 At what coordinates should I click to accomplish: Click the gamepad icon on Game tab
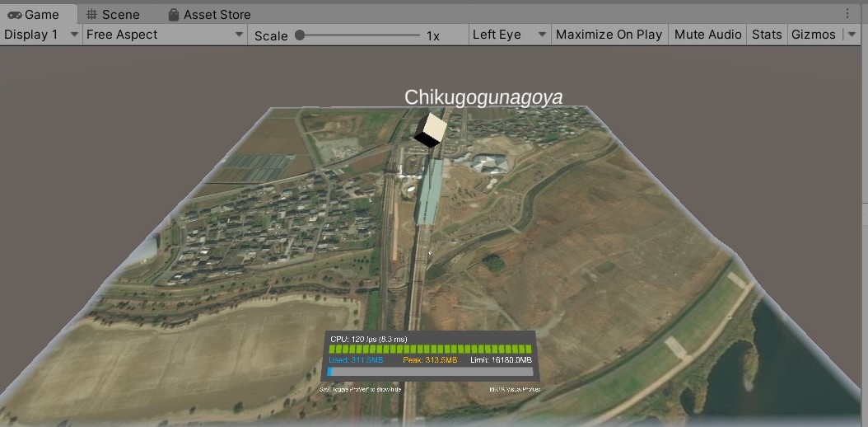click(x=15, y=15)
